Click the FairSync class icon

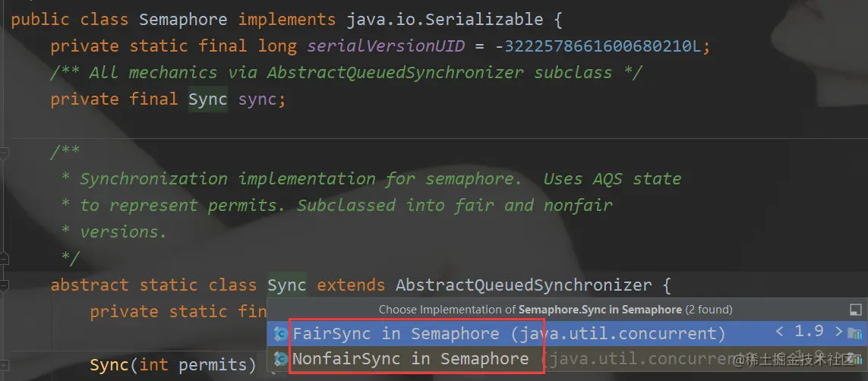(281, 334)
